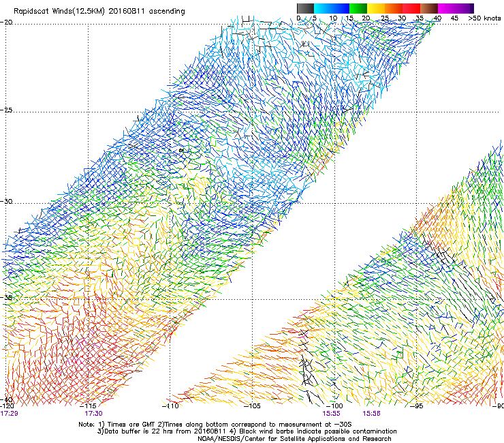Click the green 15-20 knots legend color

coord(358,8)
